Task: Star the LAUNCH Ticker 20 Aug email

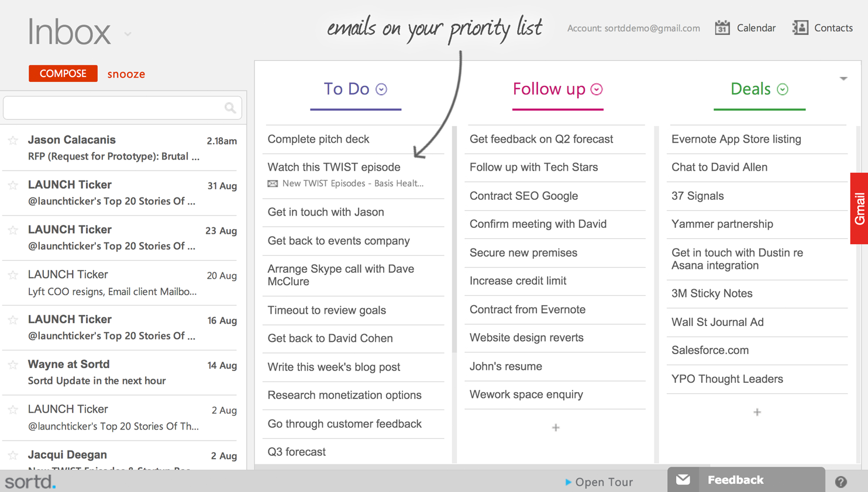Action: coord(13,275)
